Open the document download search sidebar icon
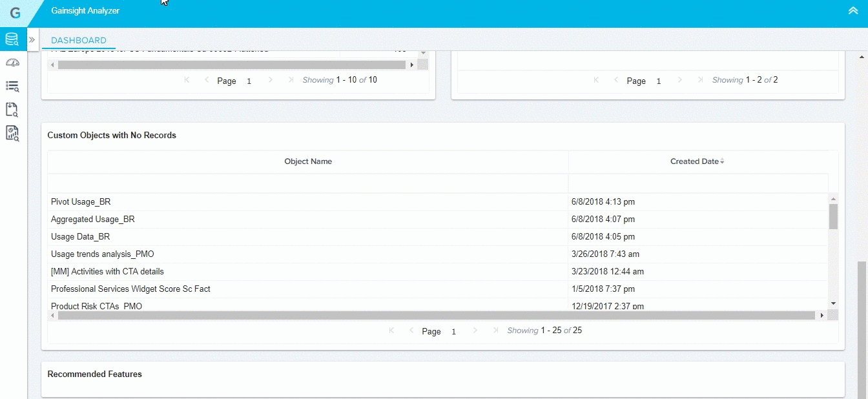This screenshot has width=868, height=399. tap(12, 109)
